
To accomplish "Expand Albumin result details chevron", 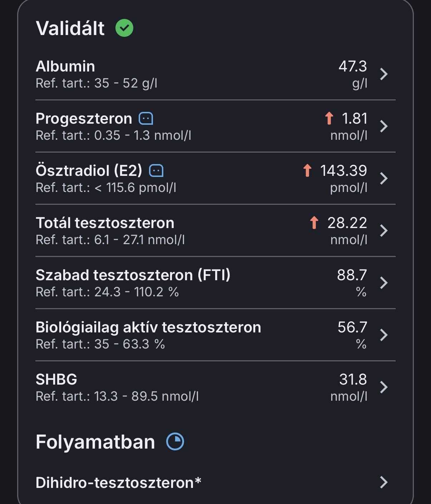I will pyautogui.click(x=384, y=74).
